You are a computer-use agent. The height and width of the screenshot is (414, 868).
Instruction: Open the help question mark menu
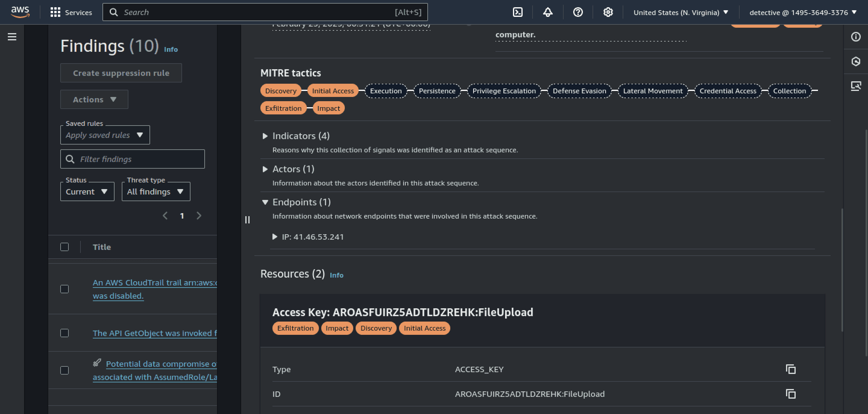(x=578, y=12)
